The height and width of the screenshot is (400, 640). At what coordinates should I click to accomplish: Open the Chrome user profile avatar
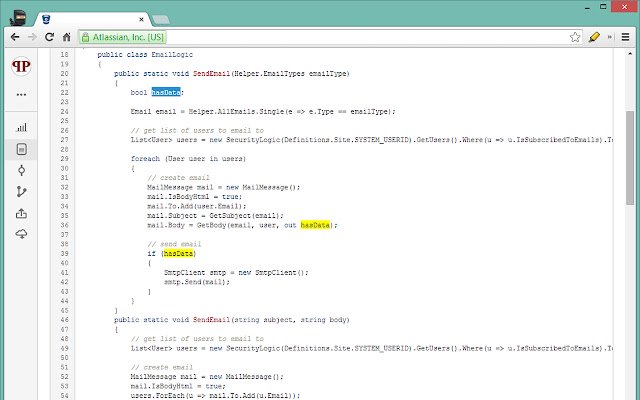tap(18, 18)
